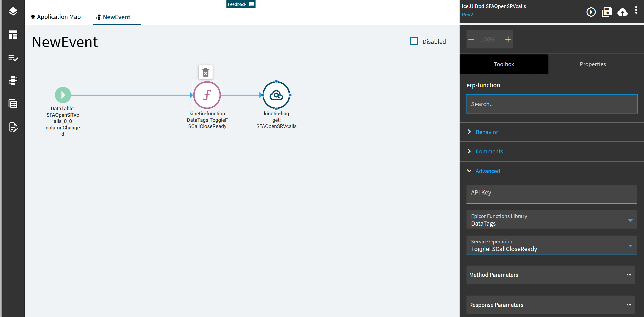The height and width of the screenshot is (317, 644).
Task: Save layout with the disk icon
Action: pyautogui.click(x=607, y=12)
